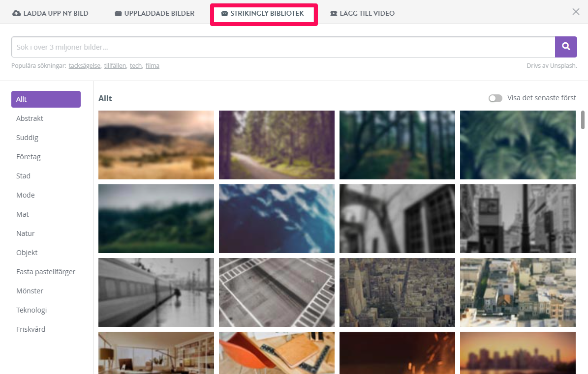Pick the Mode category
Viewport: 588px width, 374px height.
25,195
